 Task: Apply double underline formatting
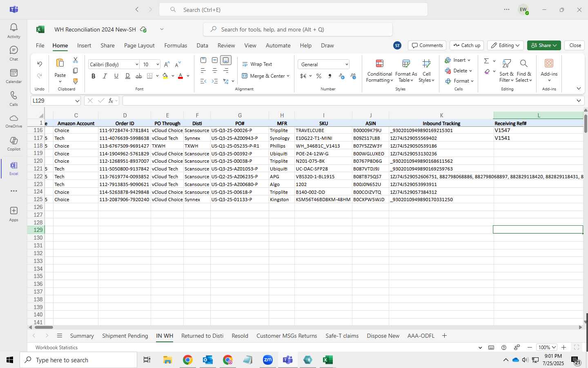coord(128,76)
